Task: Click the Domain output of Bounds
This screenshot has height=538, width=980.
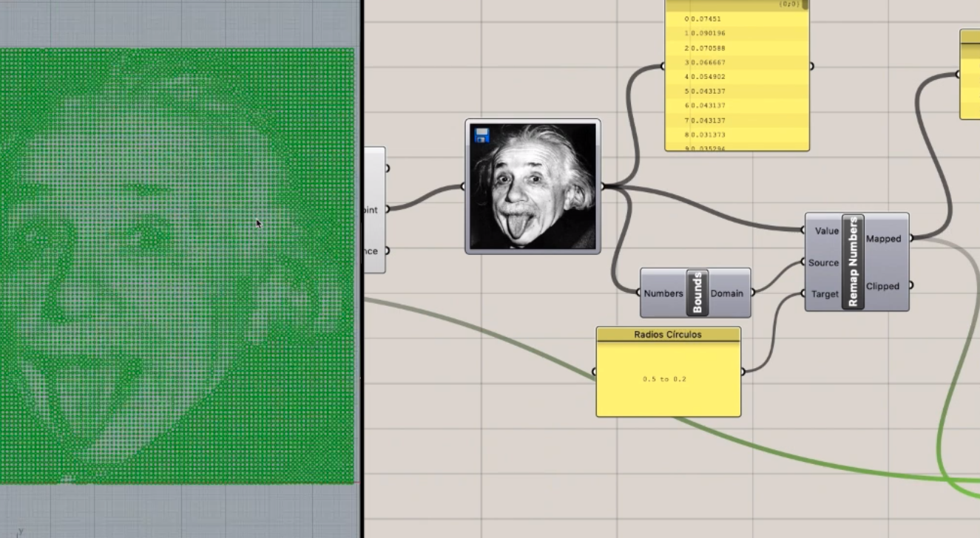Action: click(726, 293)
